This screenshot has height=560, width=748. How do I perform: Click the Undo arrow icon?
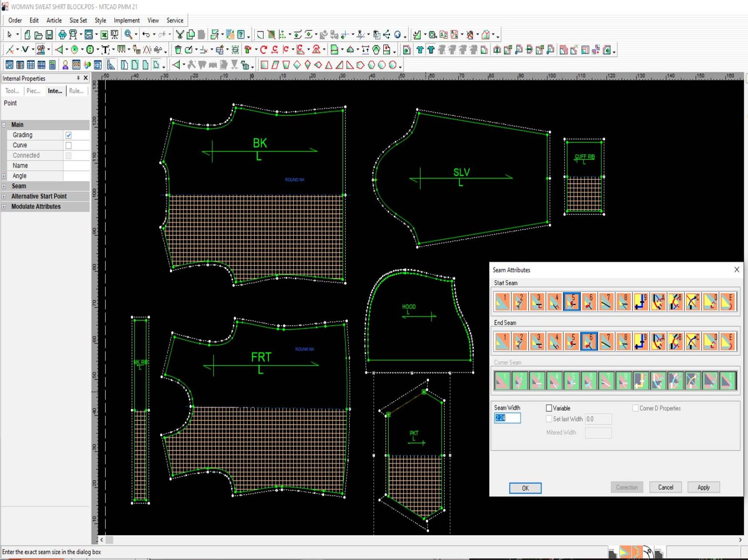click(146, 35)
